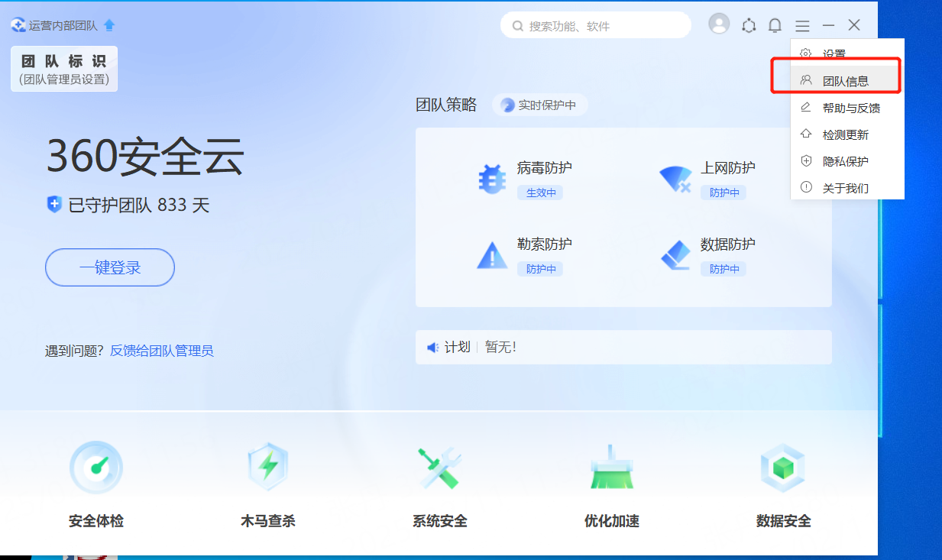Launch 木马查杀 trojan scan
This screenshot has width=942, height=560.
click(x=268, y=484)
